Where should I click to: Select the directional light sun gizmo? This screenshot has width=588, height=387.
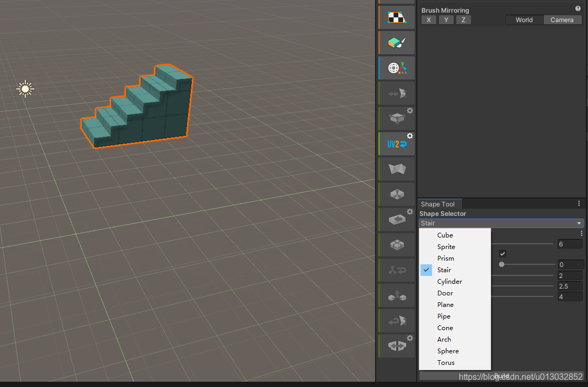25,89
